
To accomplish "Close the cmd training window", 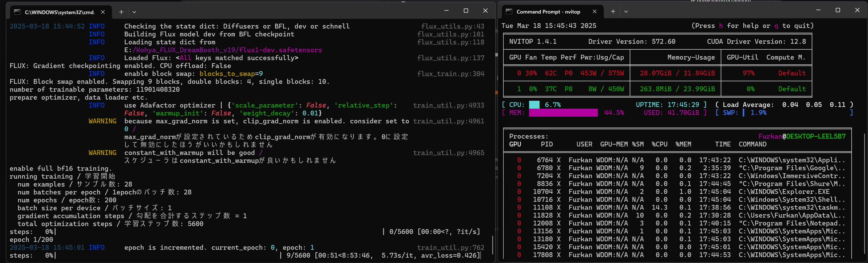I will [x=486, y=11].
